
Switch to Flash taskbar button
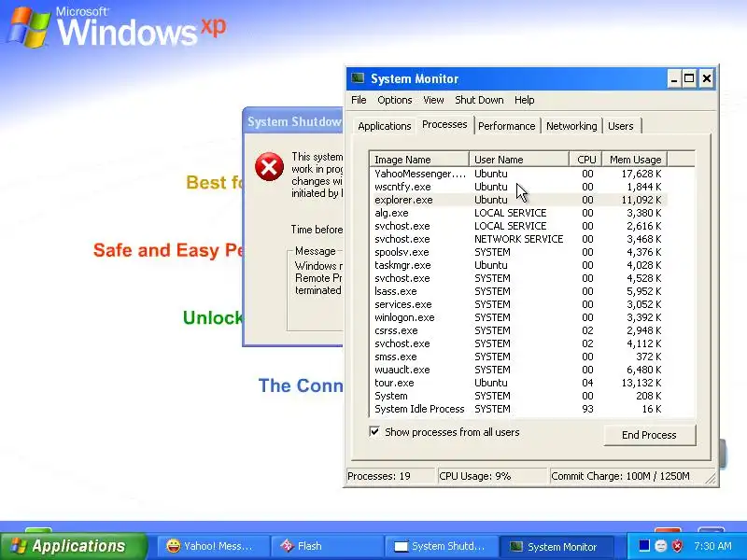pyautogui.click(x=328, y=546)
